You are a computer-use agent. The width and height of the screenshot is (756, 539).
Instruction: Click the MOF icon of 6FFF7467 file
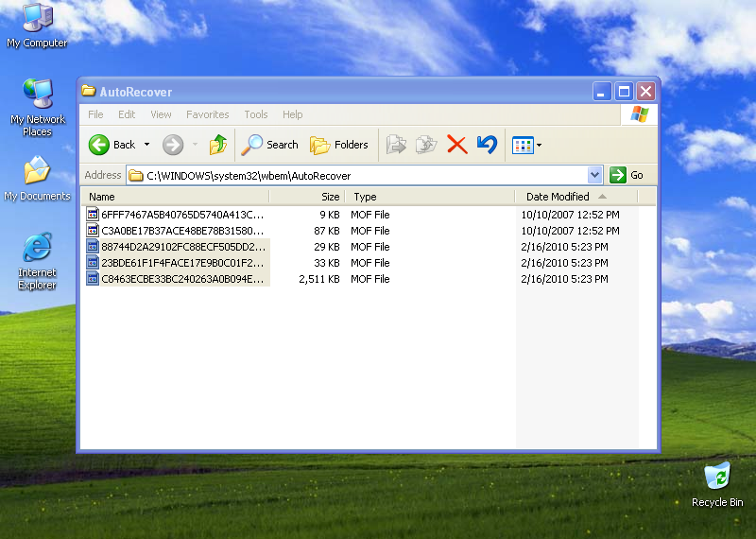[x=93, y=214]
